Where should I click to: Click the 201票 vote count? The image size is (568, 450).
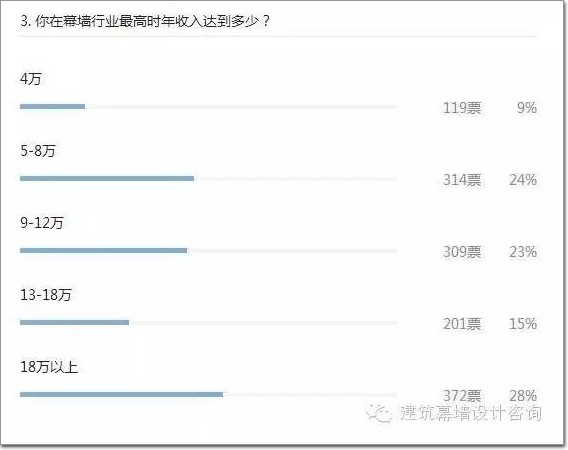(463, 324)
